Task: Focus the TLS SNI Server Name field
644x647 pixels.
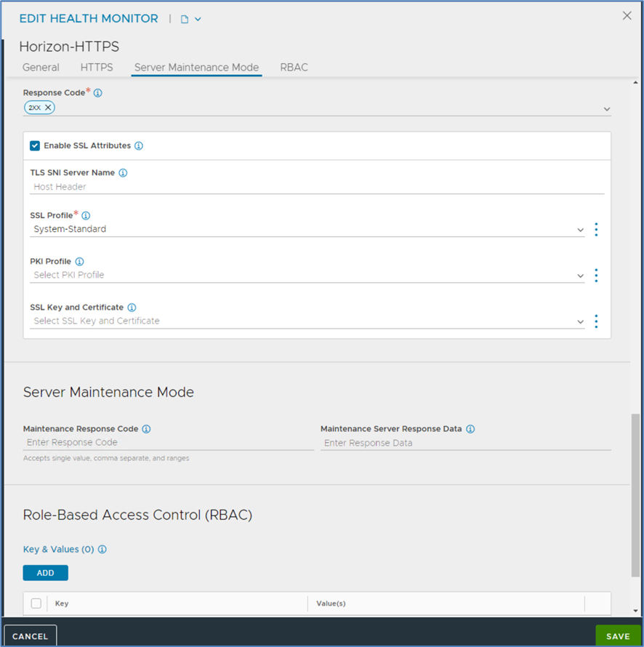Action: pos(317,187)
